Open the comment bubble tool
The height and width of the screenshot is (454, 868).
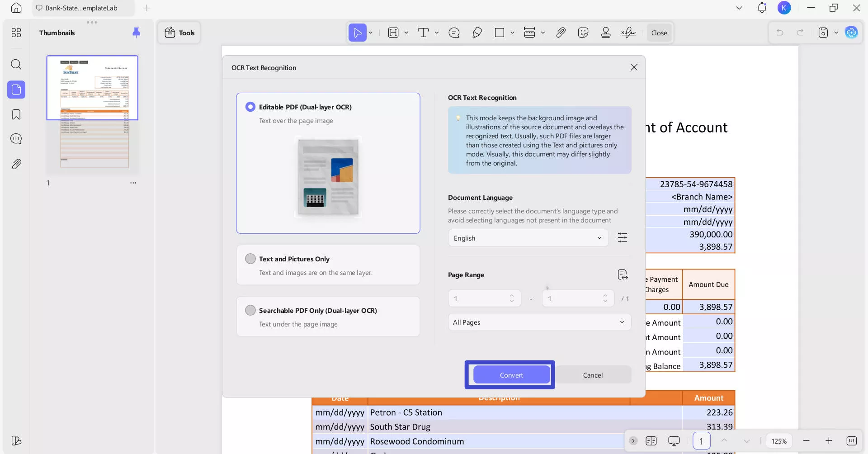[x=454, y=33]
